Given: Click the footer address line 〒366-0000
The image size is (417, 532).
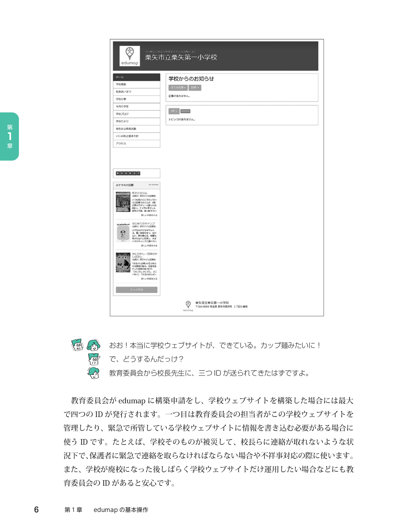Looking at the screenshot, I should click(221, 307).
